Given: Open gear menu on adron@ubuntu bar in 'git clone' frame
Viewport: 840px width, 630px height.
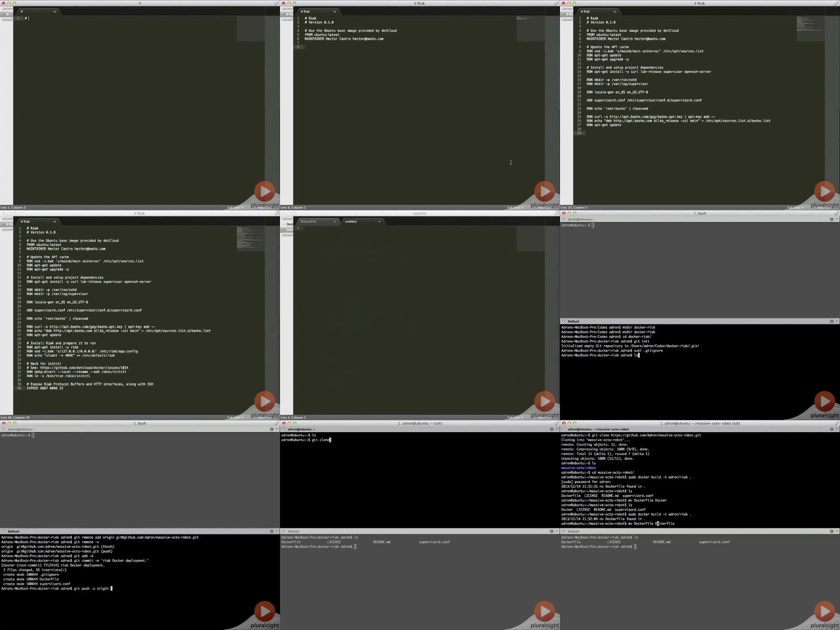Looking at the screenshot, I should coord(552,429).
